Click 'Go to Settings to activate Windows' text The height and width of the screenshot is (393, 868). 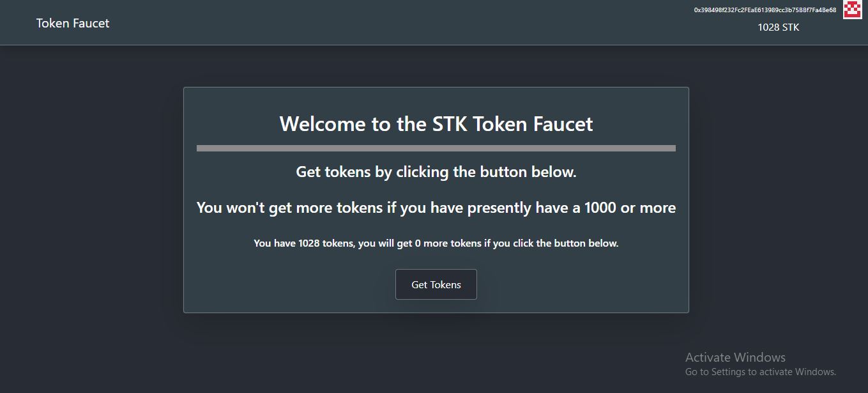click(761, 372)
